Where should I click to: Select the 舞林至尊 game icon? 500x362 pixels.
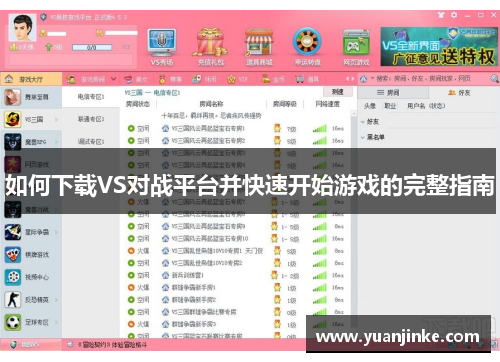tap(13, 97)
